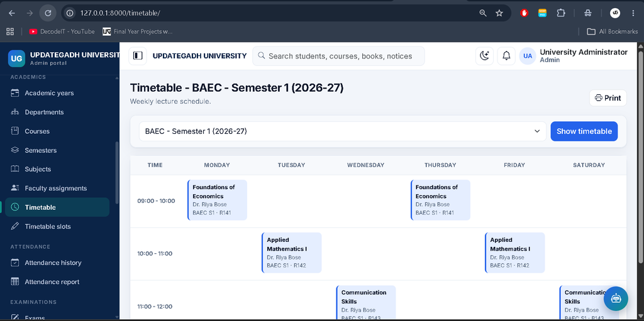Click the site information icon in address bar
The image size is (644, 321).
tap(70, 13)
